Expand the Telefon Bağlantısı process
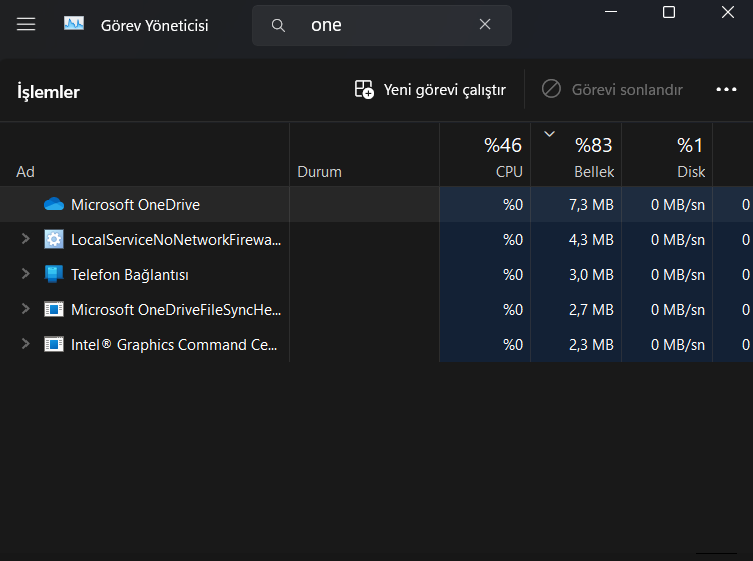 coord(25,273)
